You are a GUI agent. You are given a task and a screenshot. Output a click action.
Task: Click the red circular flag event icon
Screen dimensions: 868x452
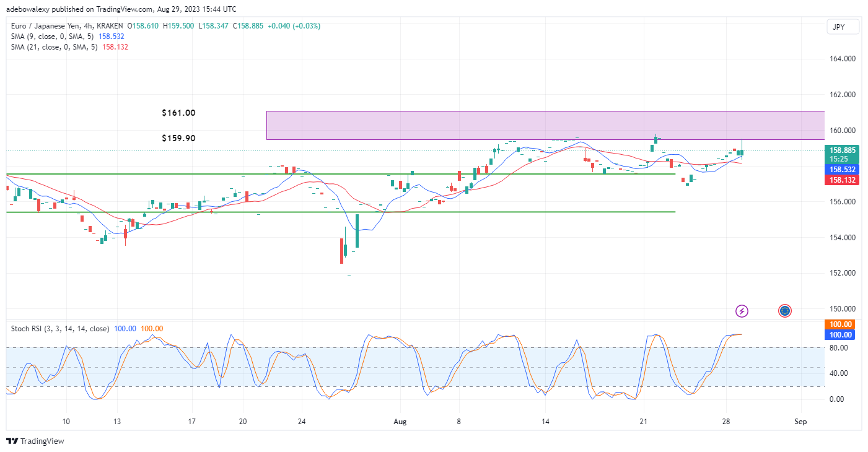point(785,311)
